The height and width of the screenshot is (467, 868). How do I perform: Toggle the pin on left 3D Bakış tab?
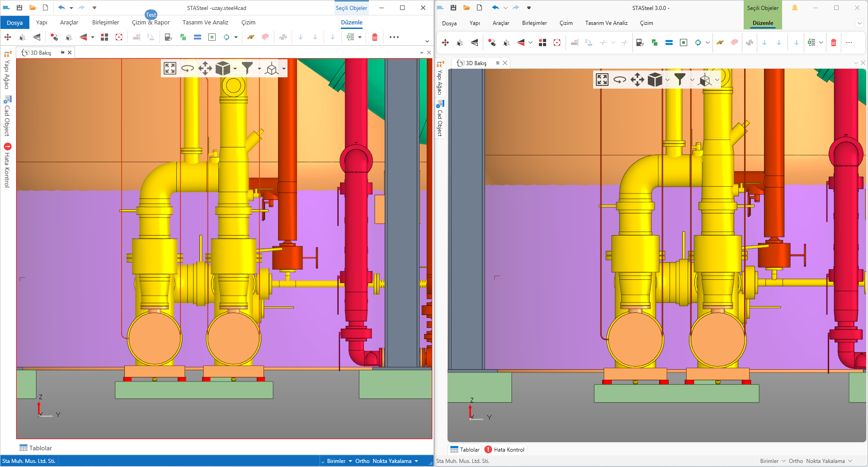tap(62, 52)
